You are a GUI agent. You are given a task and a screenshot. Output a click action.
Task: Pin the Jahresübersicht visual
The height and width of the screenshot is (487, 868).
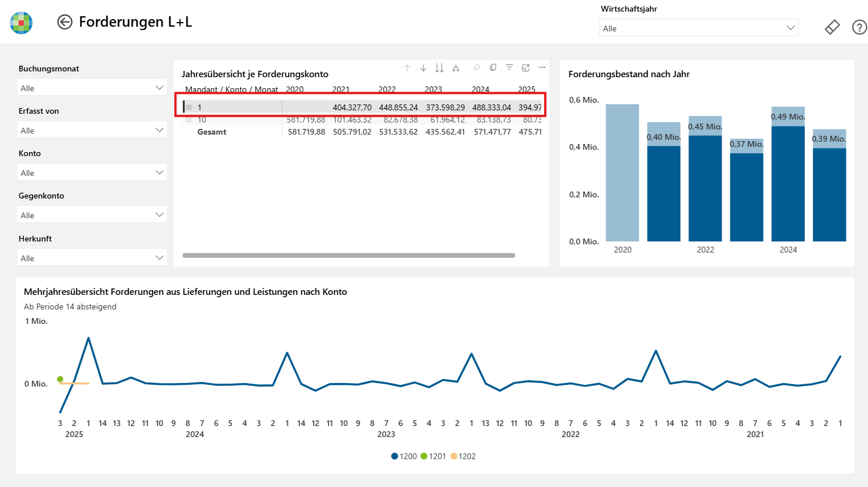pyautogui.click(x=477, y=68)
